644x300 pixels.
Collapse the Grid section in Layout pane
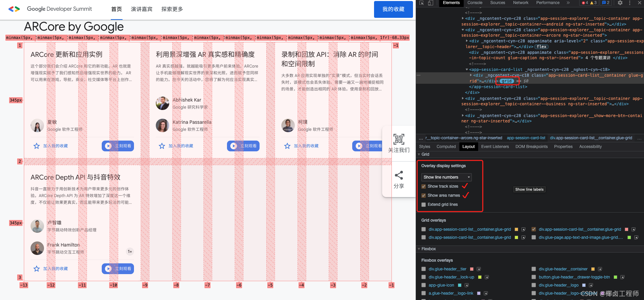(x=419, y=154)
